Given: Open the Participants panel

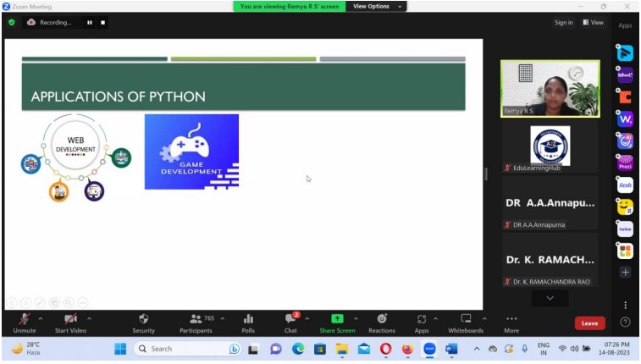Looking at the screenshot, I should click(196, 322).
